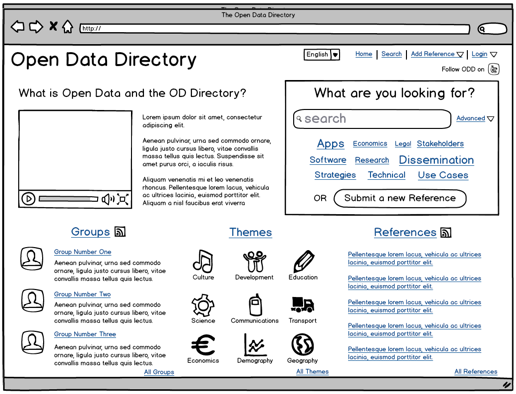Expand the Add Reference menu arrow
Screen dimensions: 516x394
[460, 54]
